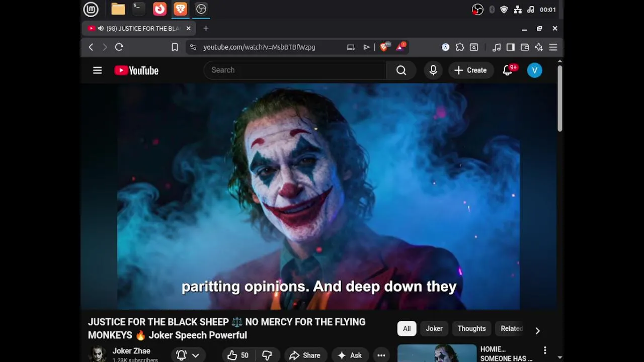Open subscription notification bell dropdown
This screenshot has height=362, width=644.
pyautogui.click(x=188, y=355)
